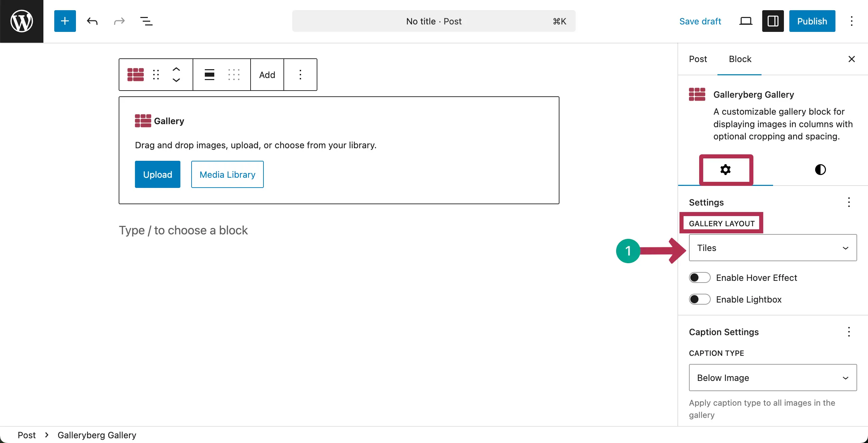Open the Caption Settings options menu
The height and width of the screenshot is (443, 868).
pyautogui.click(x=849, y=332)
